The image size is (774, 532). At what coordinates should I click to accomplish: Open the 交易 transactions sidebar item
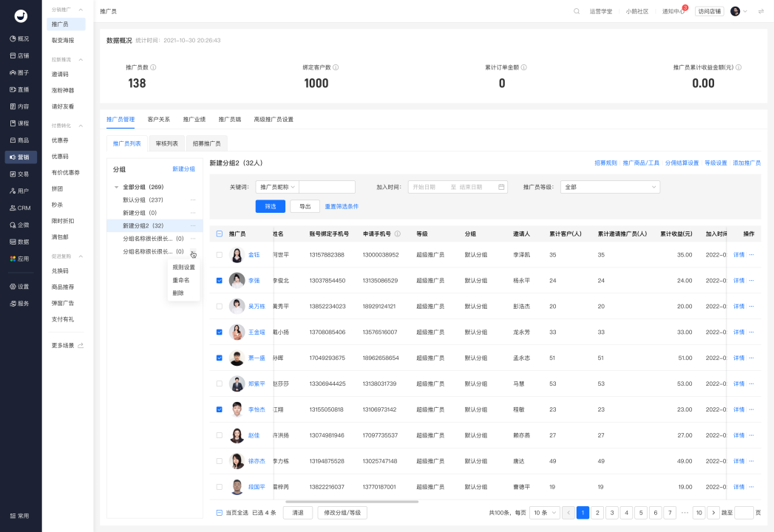tap(20, 174)
